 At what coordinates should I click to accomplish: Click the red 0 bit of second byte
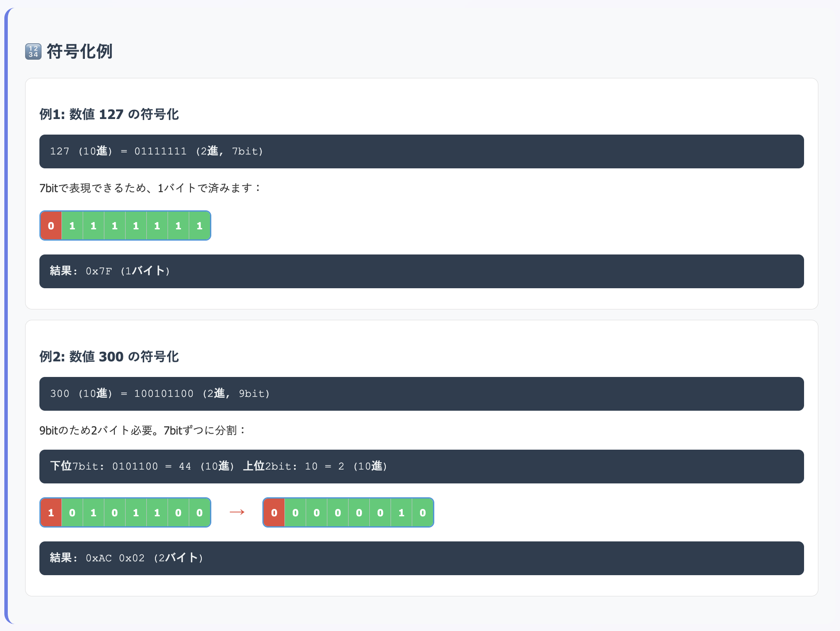(274, 513)
